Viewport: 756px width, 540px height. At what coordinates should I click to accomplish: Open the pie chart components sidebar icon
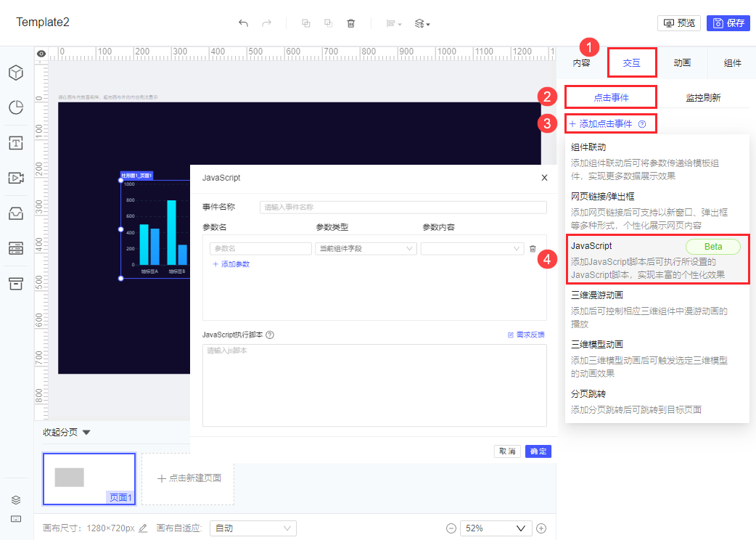pos(16,107)
